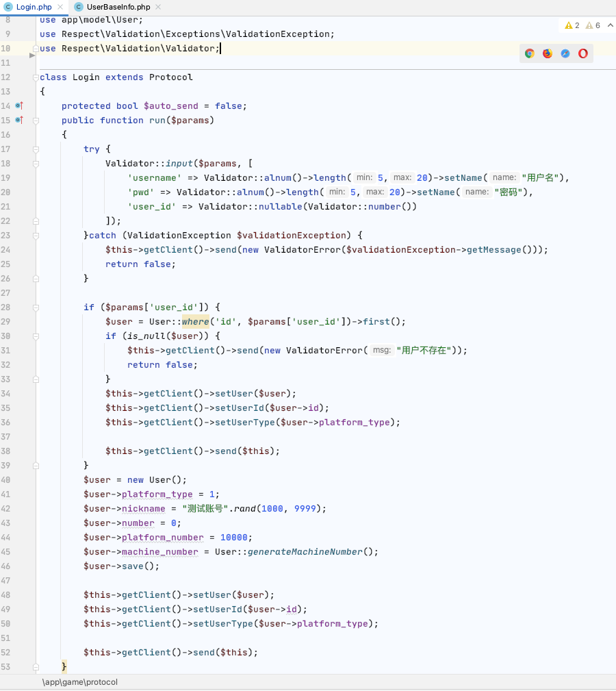Click 'setUserType' call on line 36
616x691 pixels.
coord(245,422)
